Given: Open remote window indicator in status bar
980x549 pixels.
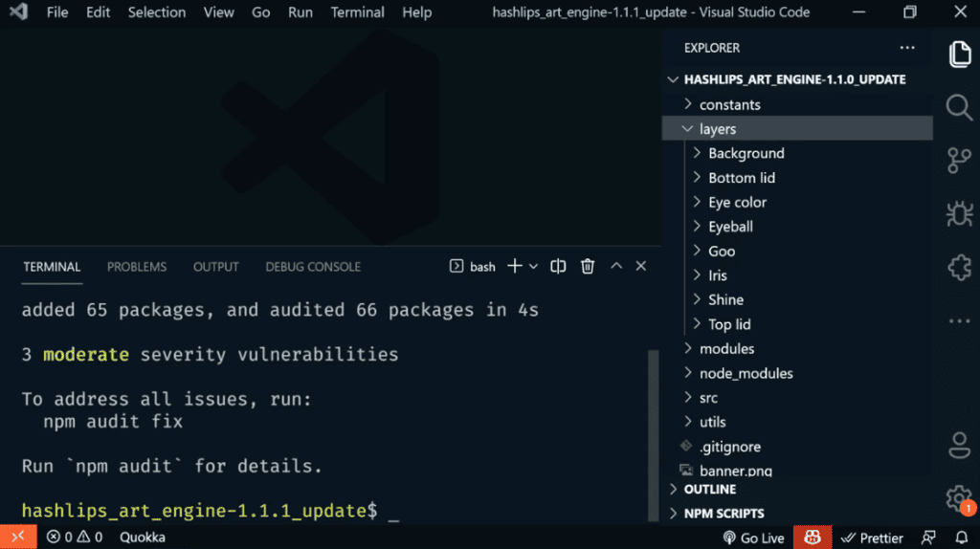Looking at the screenshot, I should (18, 538).
